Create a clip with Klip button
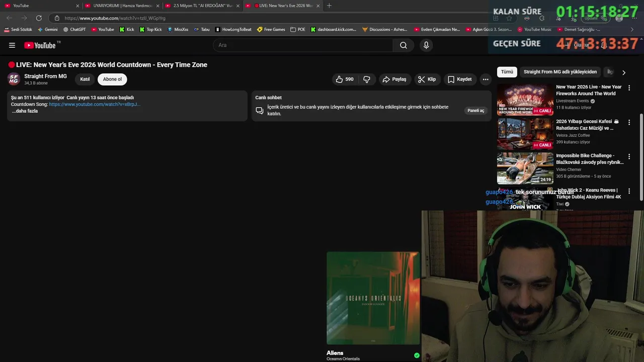This screenshot has height=362, width=644. coord(427,79)
